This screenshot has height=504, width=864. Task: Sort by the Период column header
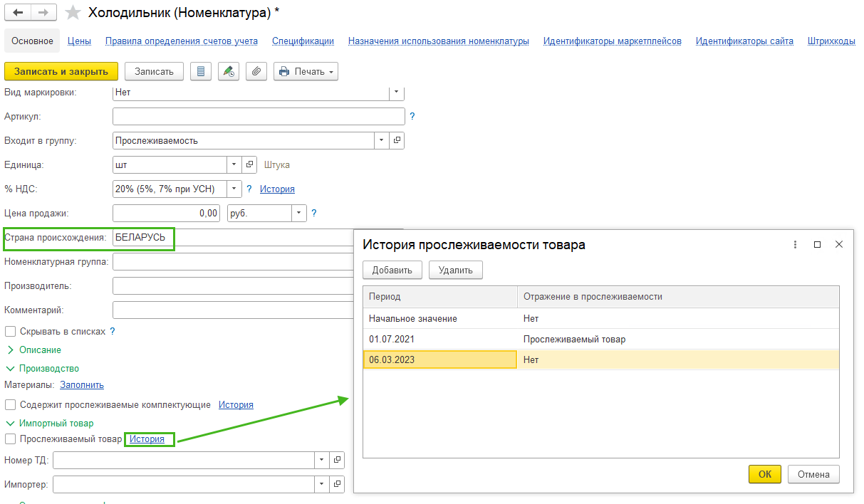(440, 297)
